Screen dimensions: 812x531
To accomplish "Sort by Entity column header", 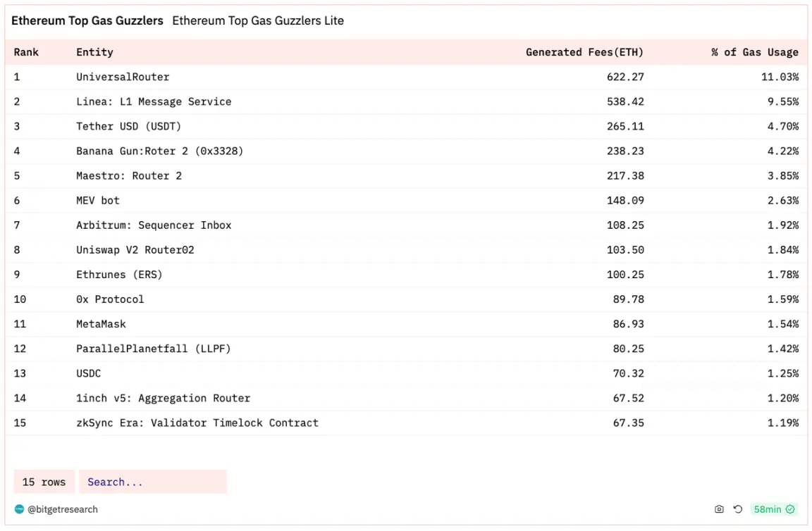I will (94, 52).
